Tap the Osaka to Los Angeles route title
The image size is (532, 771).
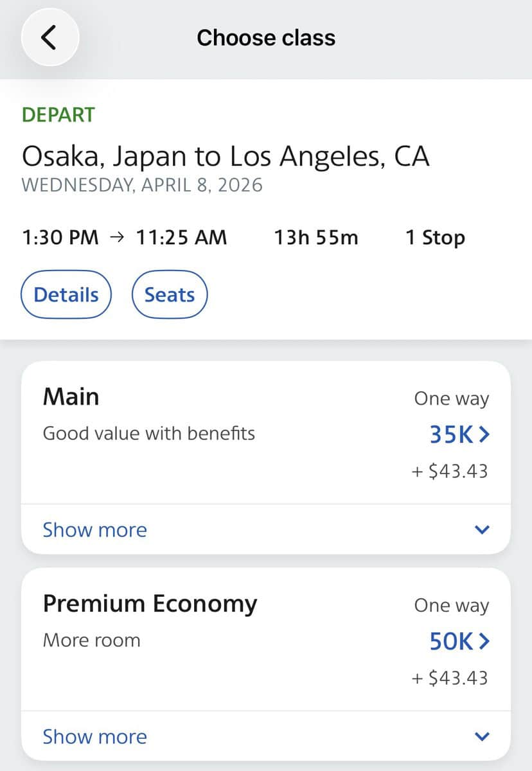point(226,156)
